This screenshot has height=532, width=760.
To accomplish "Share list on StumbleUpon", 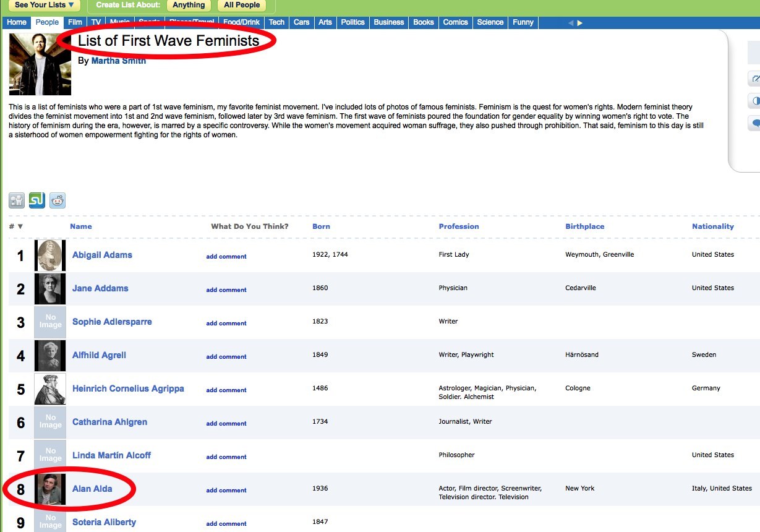I will click(x=37, y=200).
